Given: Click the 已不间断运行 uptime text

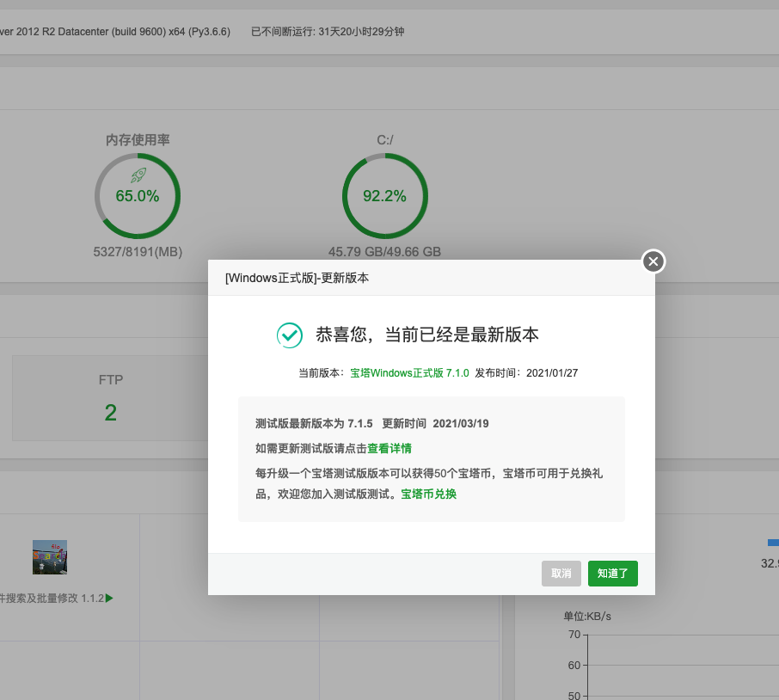Looking at the screenshot, I should coord(328,32).
